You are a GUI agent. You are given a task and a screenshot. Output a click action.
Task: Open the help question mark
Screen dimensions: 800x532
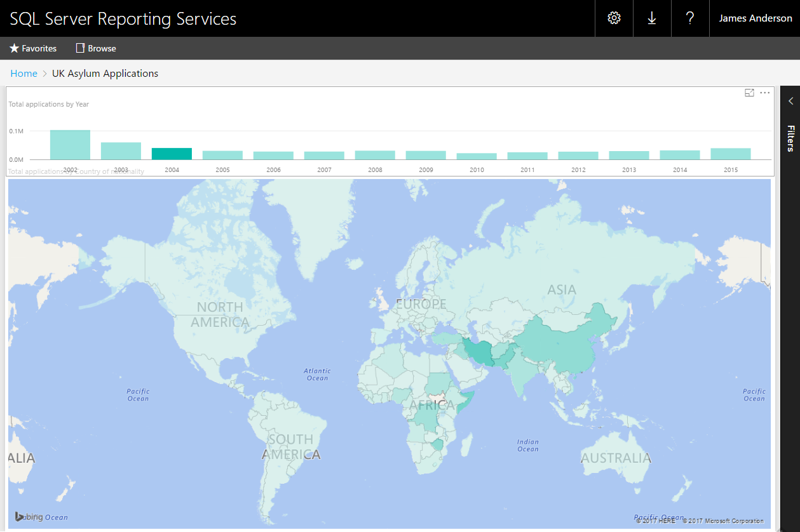(690, 18)
